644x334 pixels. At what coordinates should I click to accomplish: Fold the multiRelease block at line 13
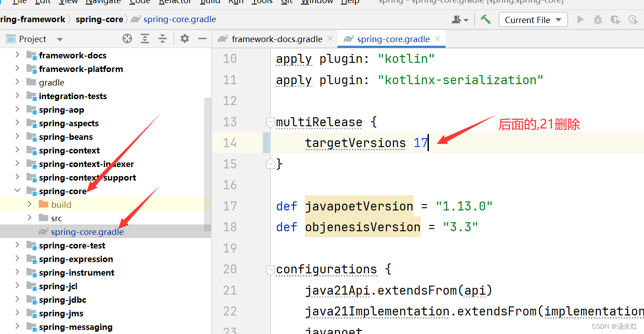[270, 122]
